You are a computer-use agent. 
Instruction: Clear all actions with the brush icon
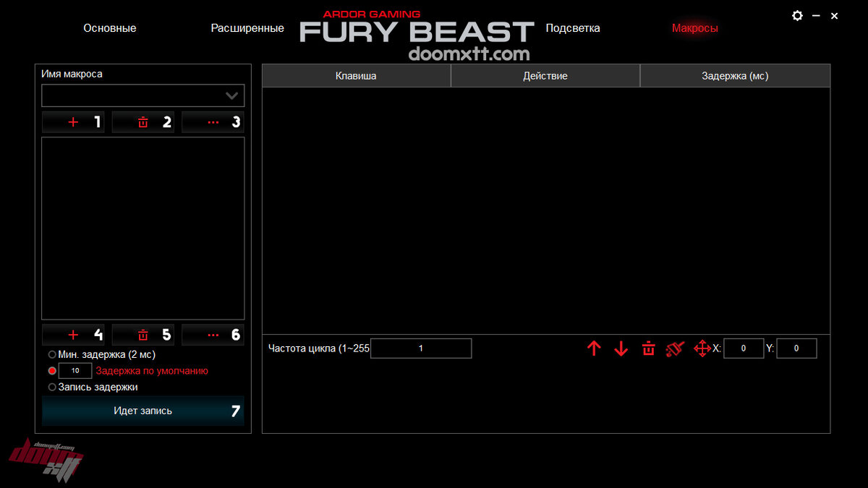point(675,348)
